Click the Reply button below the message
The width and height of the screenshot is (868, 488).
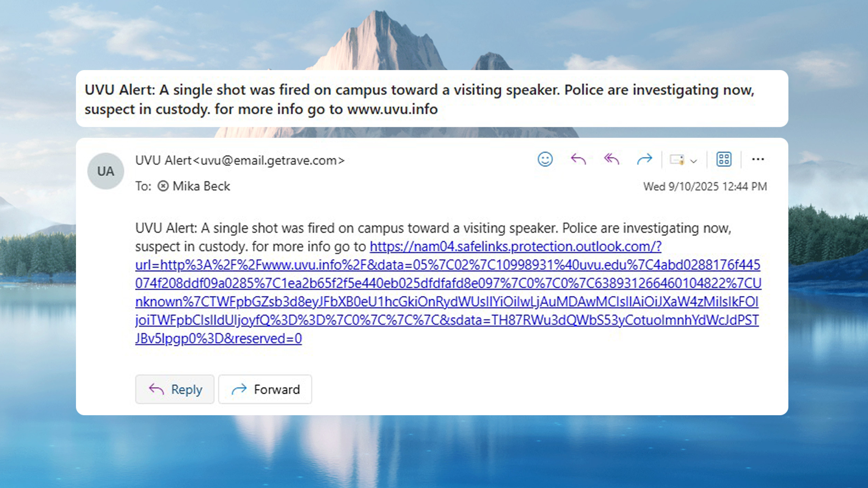(x=175, y=389)
